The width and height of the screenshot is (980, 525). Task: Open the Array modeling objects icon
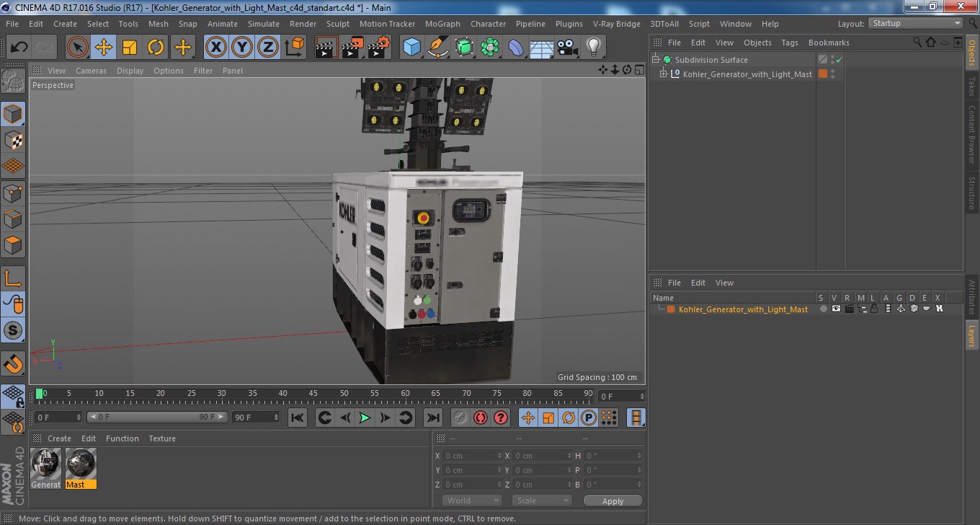pyautogui.click(x=490, y=48)
